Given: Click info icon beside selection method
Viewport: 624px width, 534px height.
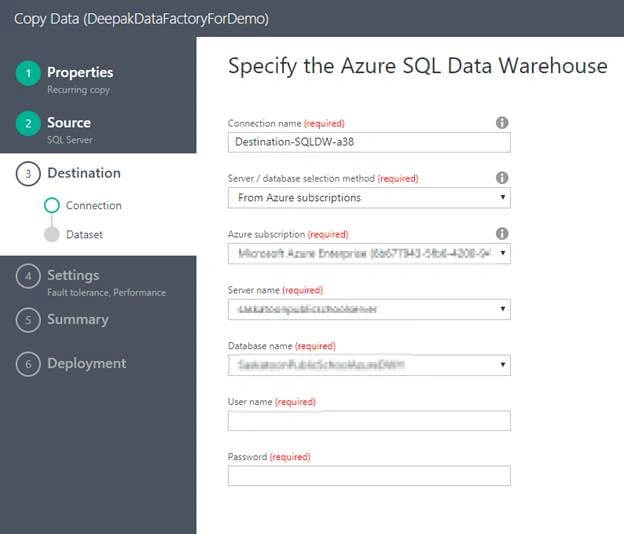Looking at the screenshot, I should coord(502,177).
